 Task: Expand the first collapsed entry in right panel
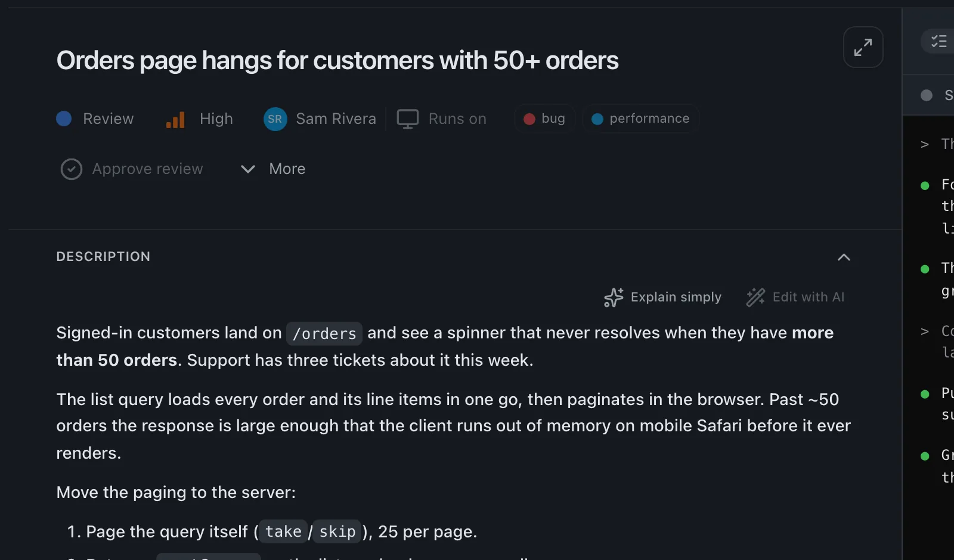[x=925, y=144]
